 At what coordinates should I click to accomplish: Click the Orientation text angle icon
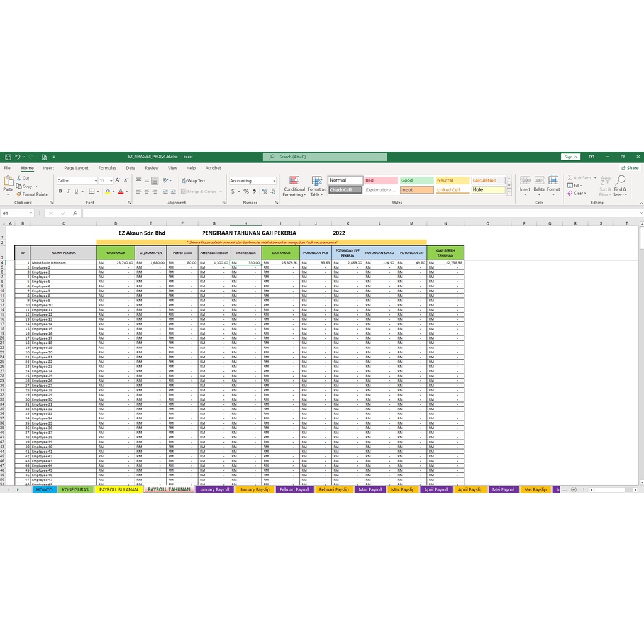tap(165, 180)
